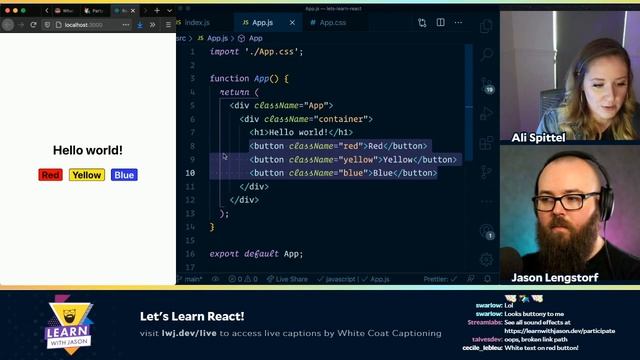
Task: Click the yellow className button code line
Action: coord(353,160)
